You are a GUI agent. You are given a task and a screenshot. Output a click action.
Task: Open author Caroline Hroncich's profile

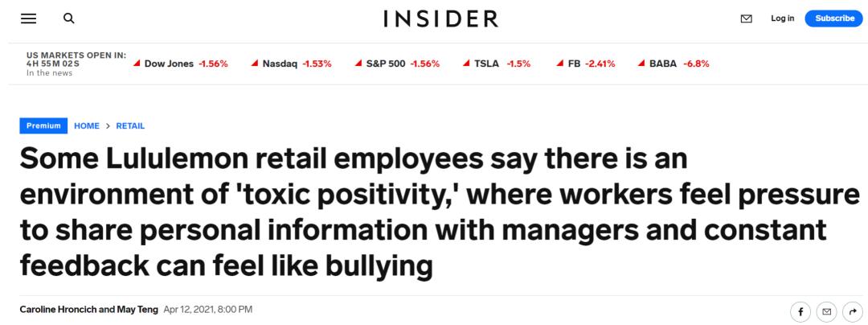(x=61, y=309)
